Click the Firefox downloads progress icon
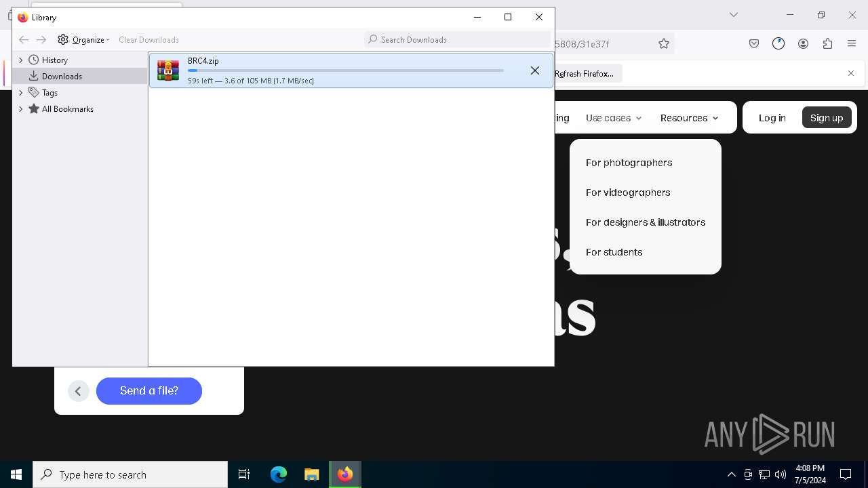Screen dimensions: 868x488 click(x=778, y=44)
